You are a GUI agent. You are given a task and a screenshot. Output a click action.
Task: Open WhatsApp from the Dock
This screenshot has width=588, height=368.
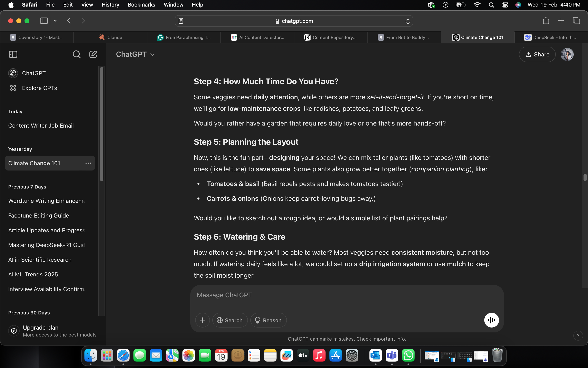click(x=408, y=355)
